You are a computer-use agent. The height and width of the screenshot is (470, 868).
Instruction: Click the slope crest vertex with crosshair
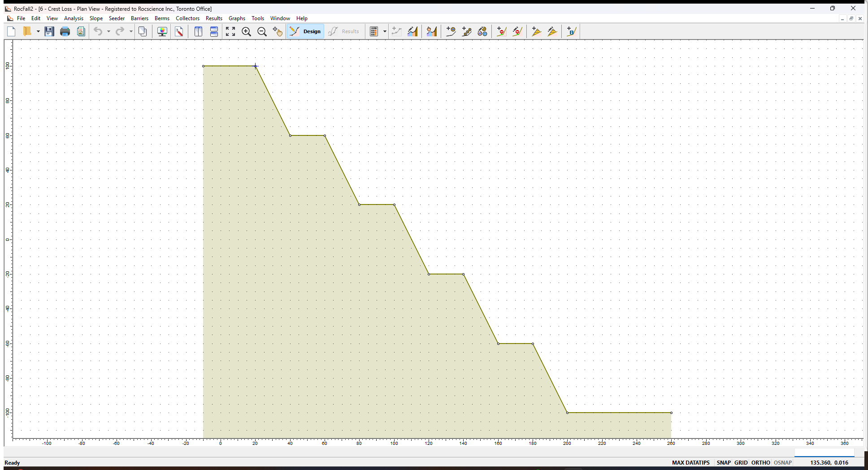(x=256, y=66)
